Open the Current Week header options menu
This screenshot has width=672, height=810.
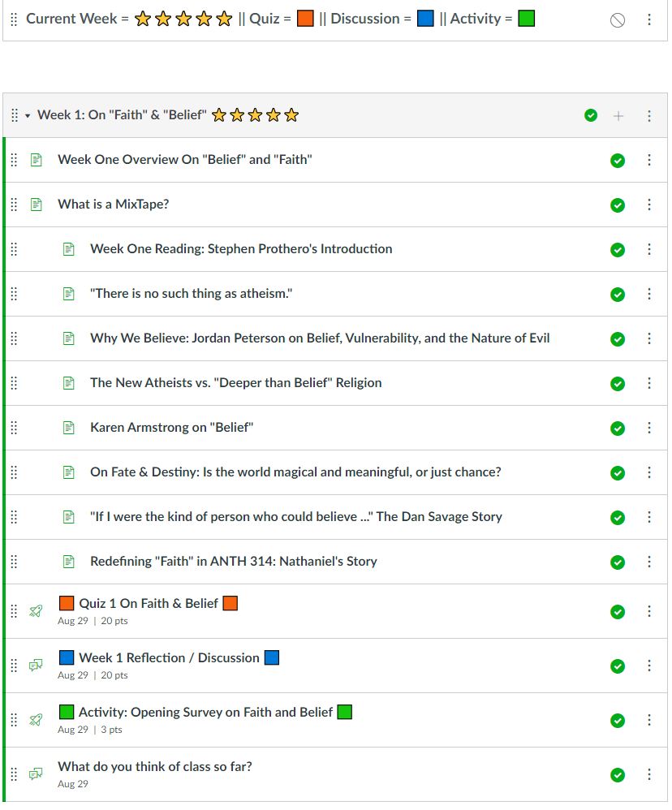(648, 19)
